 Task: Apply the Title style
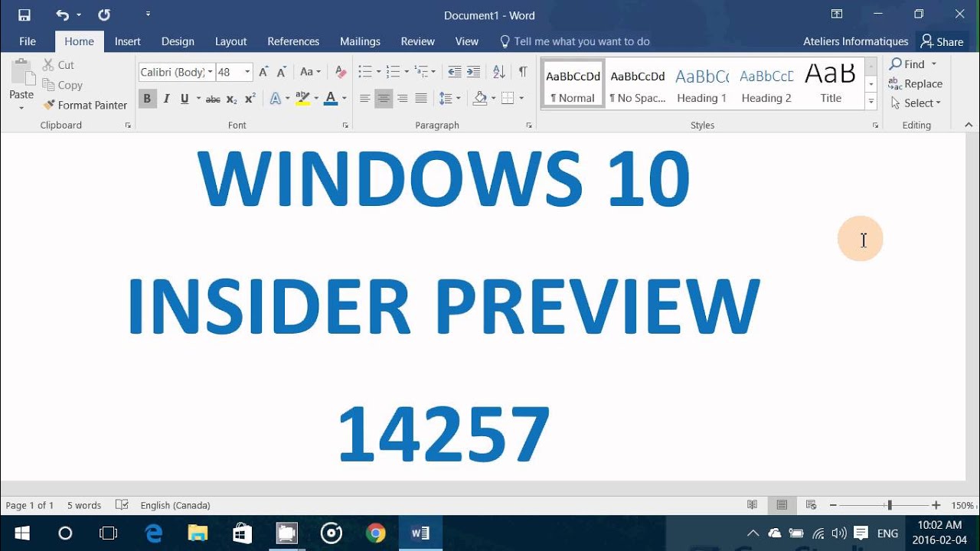click(831, 84)
